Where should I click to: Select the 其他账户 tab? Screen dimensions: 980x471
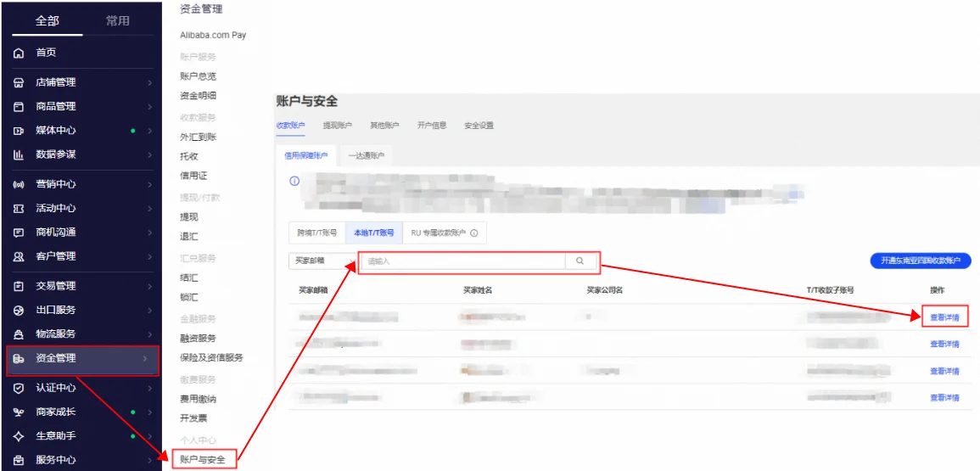click(x=384, y=126)
